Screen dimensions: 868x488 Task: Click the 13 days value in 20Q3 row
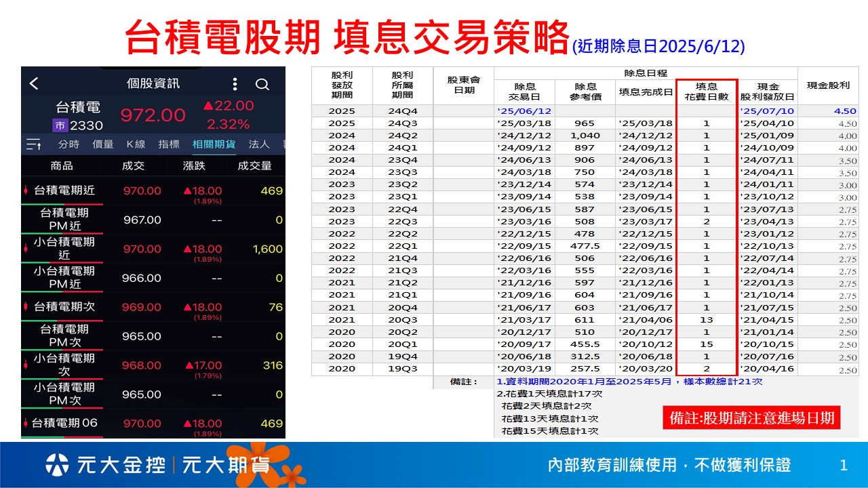(706, 320)
